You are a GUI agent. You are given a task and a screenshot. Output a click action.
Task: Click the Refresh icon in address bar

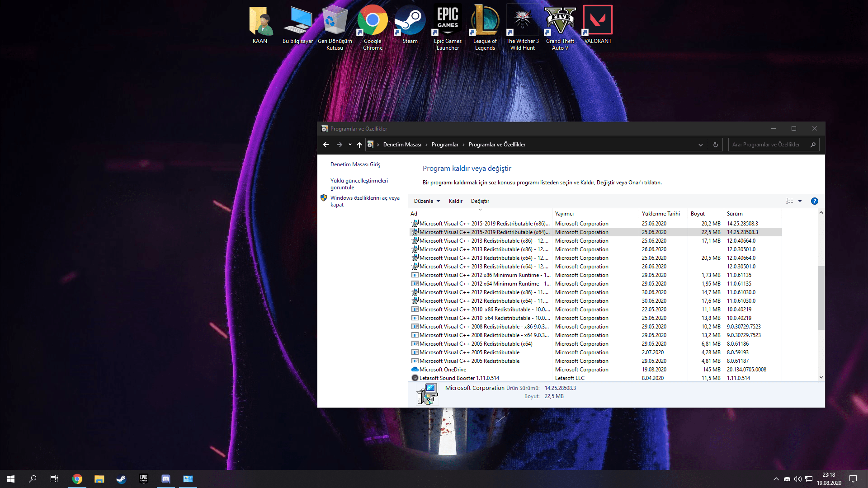(x=715, y=145)
